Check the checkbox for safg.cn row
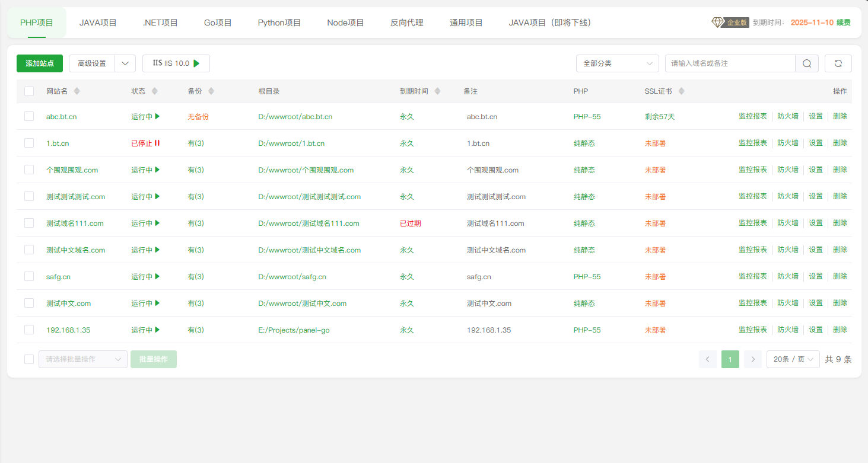The width and height of the screenshot is (868, 463). (x=29, y=276)
